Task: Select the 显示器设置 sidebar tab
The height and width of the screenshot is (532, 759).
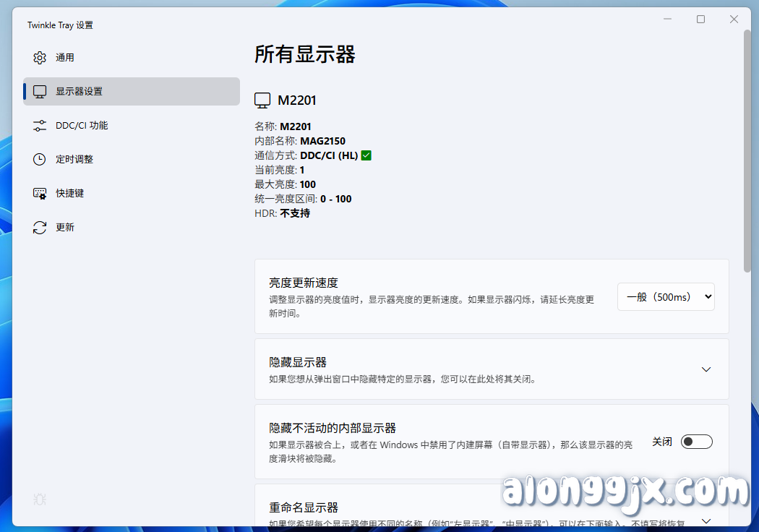Action: 132,92
